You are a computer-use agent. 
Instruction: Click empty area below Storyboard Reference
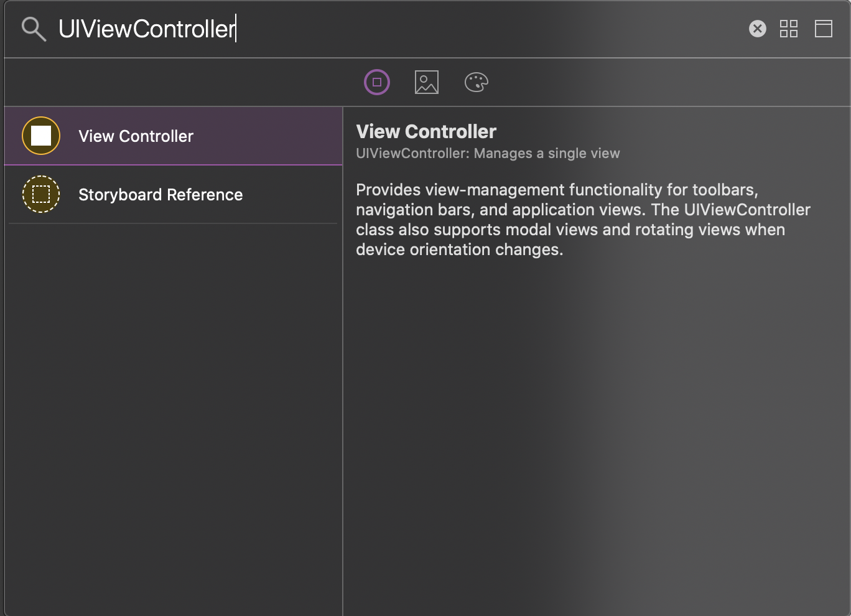tap(174, 417)
